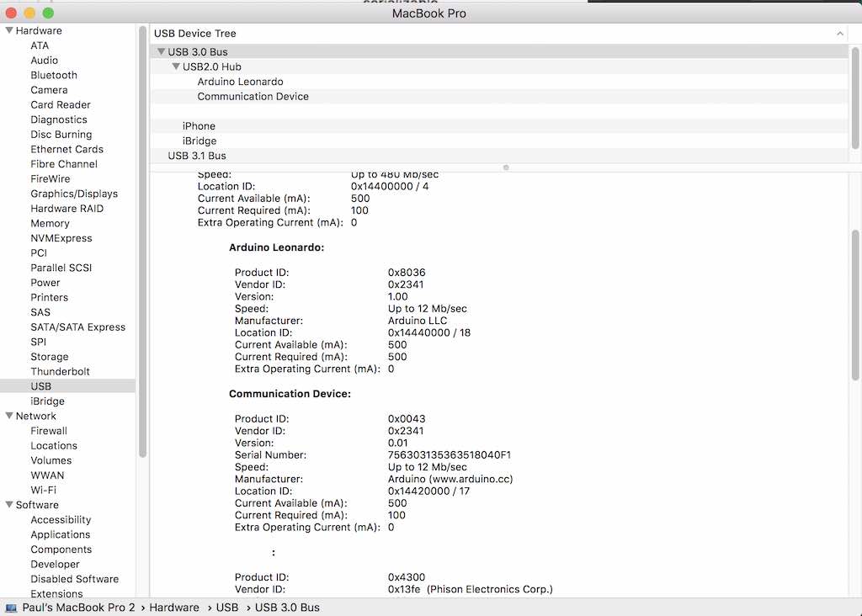Image resolution: width=862 pixels, height=616 pixels.
Task: Click the Arduino Leonardo details heading
Action: [x=276, y=247]
